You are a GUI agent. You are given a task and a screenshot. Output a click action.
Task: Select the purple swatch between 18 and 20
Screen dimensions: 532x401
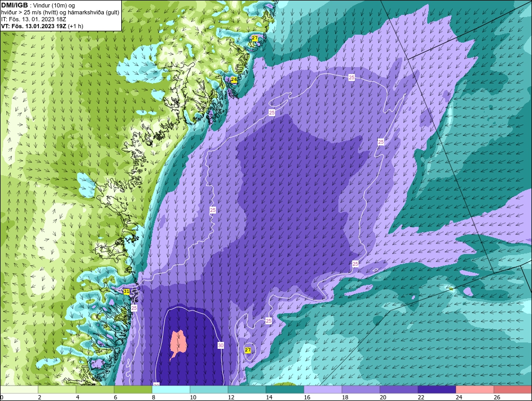point(361,389)
